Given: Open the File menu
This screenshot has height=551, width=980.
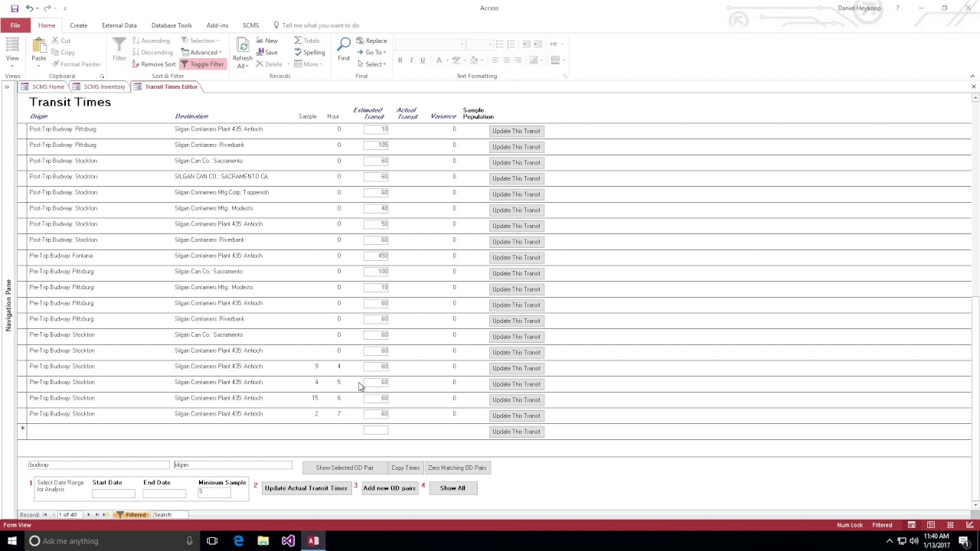Looking at the screenshot, I should (x=15, y=25).
